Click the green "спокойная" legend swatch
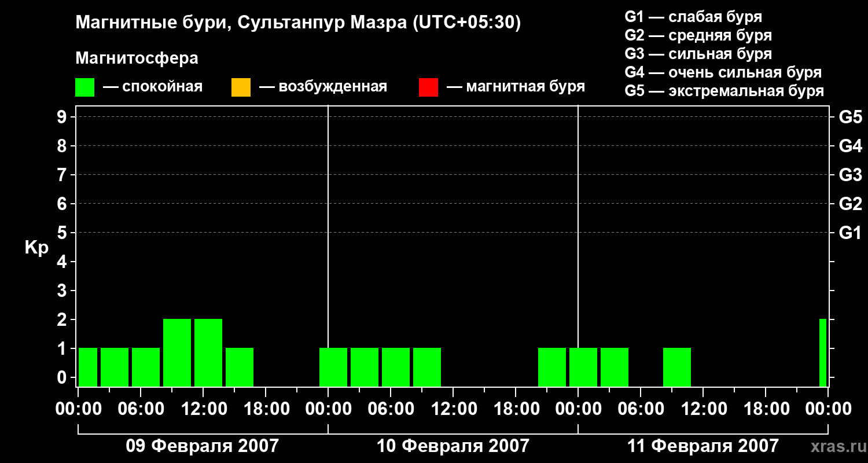 click(85, 87)
